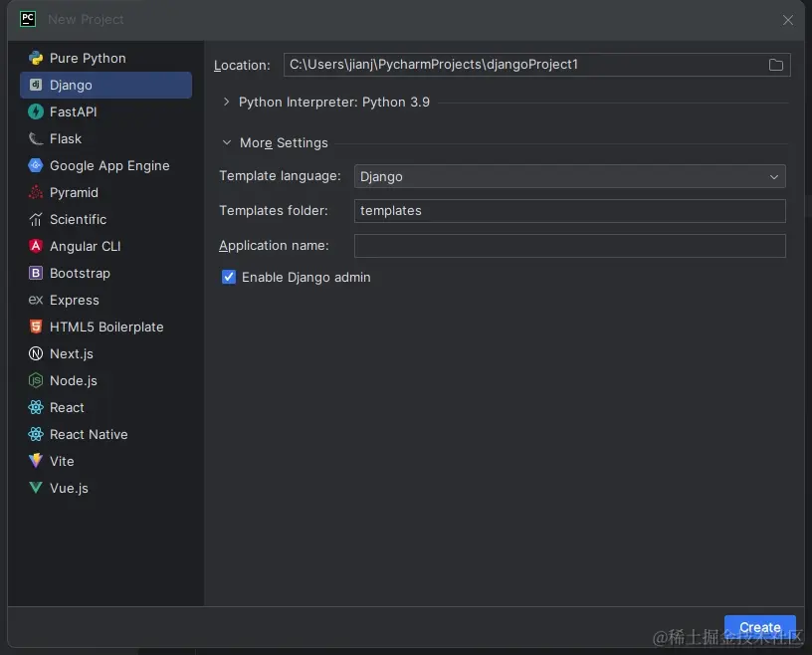Click the Flask horn icon
Viewport: 812px width, 655px height.
[x=36, y=139]
